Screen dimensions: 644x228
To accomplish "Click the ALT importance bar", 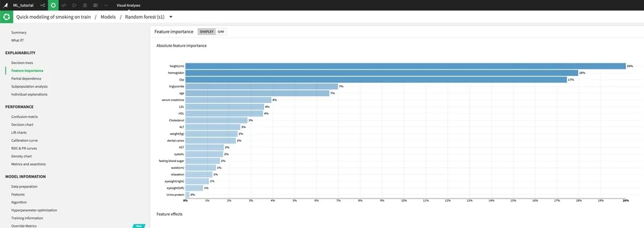I will coord(213,127).
